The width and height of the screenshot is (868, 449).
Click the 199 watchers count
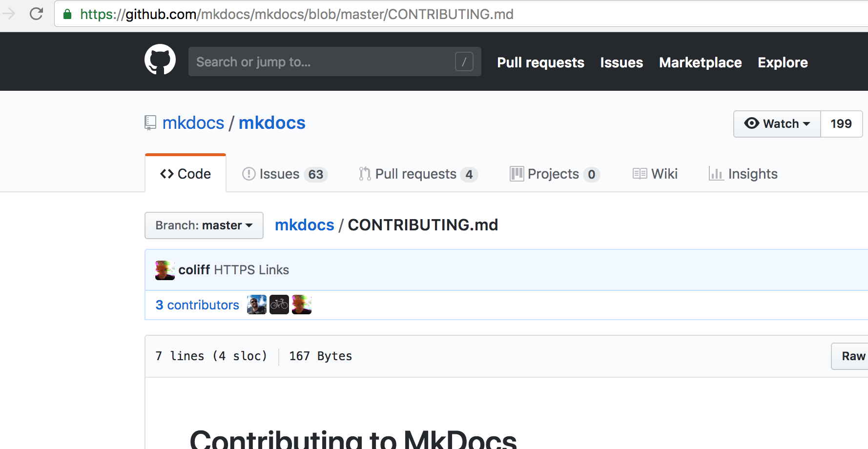[841, 123]
